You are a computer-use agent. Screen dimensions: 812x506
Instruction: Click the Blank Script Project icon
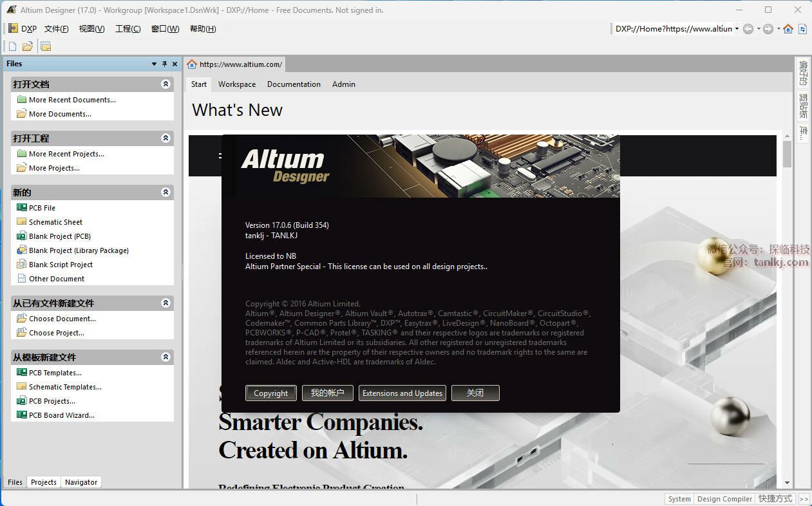point(22,265)
